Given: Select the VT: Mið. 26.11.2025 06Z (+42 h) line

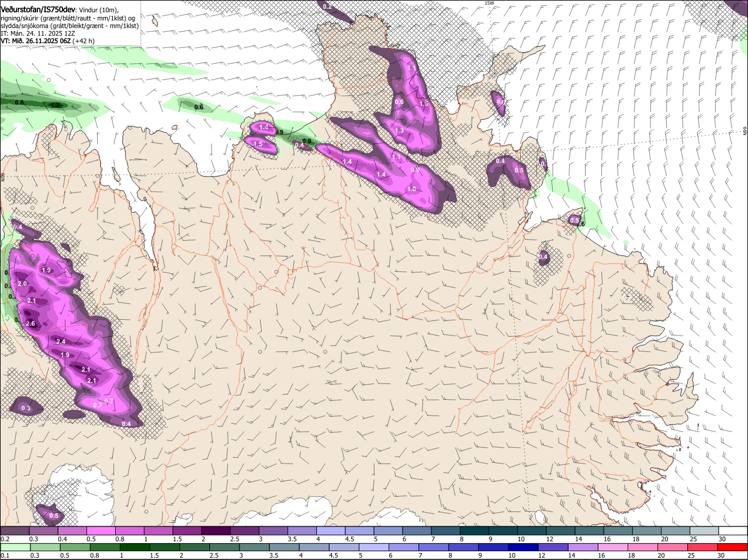Looking at the screenshot, I should point(47,41).
